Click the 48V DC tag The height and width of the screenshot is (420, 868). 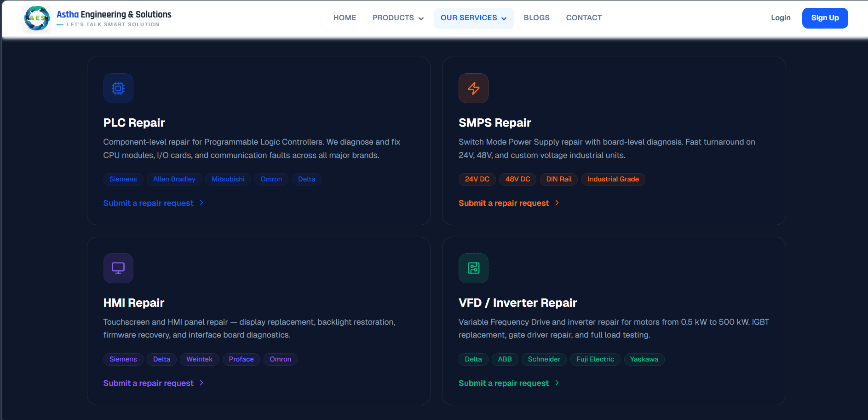(517, 179)
